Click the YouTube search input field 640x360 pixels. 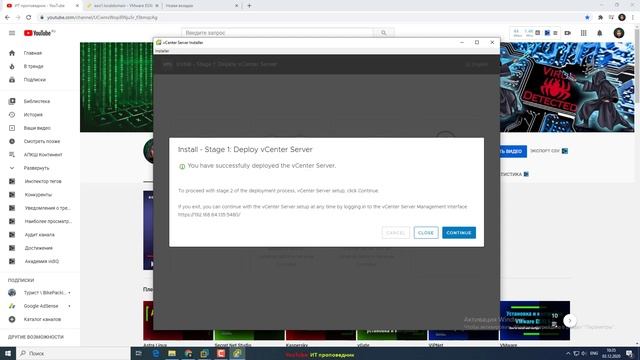[277, 33]
